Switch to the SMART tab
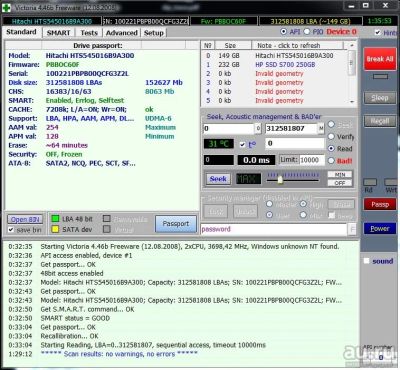Screen dimensions: 400x370 tap(58, 33)
